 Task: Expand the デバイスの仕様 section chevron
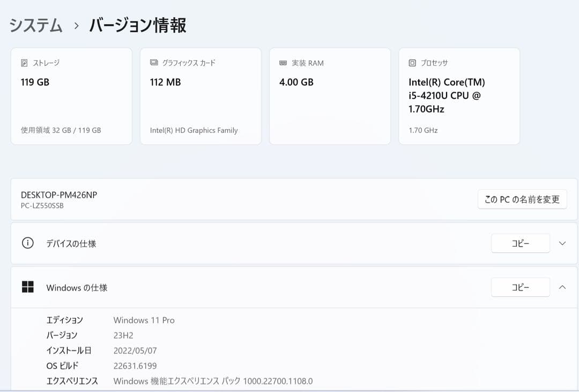point(562,243)
